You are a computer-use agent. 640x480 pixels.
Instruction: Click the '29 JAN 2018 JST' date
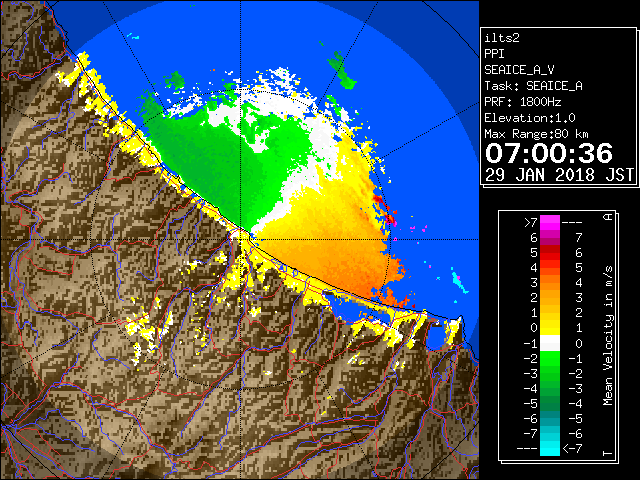pos(559,175)
